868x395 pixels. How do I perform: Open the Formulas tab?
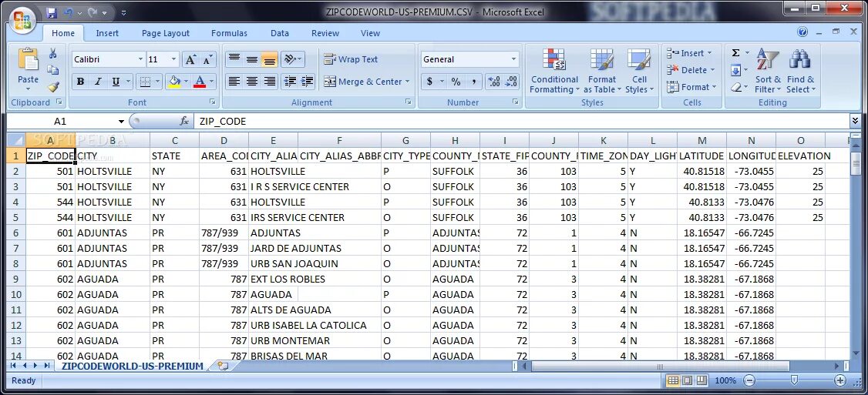tap(229, 33)
